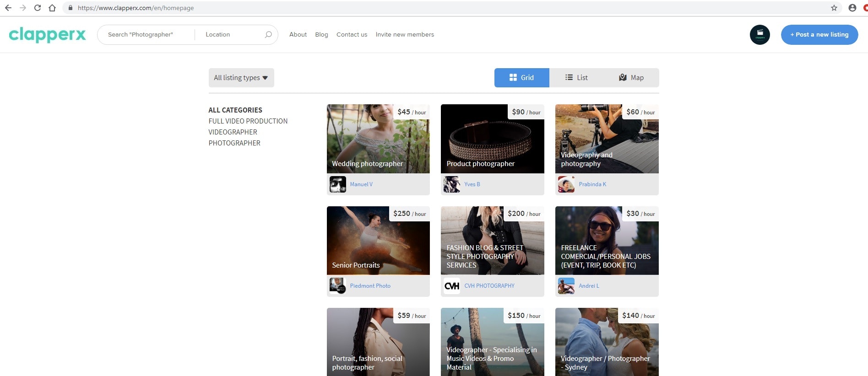Open Freelance Comercial/Personal Jobs listing
The height and width of the screenshot is (376, 868).
pos(607,241)
